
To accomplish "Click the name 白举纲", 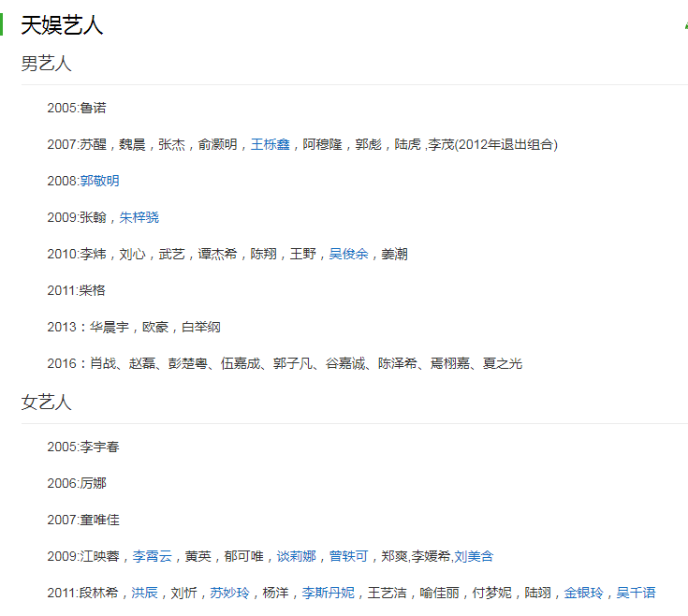I will tap(201, 327).
